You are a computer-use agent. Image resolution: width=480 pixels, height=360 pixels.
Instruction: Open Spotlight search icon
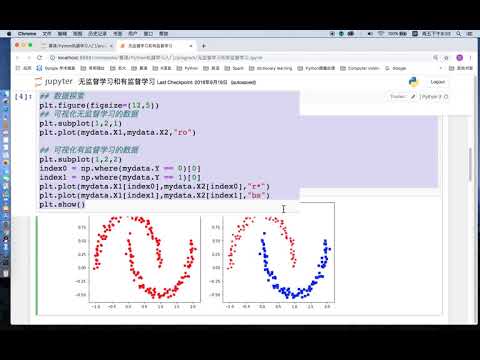[459, 34]
